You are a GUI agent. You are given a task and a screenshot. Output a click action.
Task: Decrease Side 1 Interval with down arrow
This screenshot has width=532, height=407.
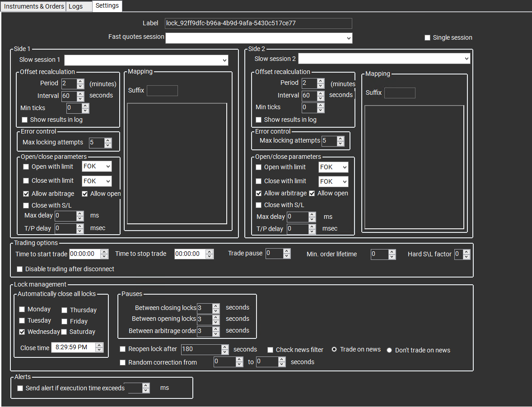(x=80, y=98)
